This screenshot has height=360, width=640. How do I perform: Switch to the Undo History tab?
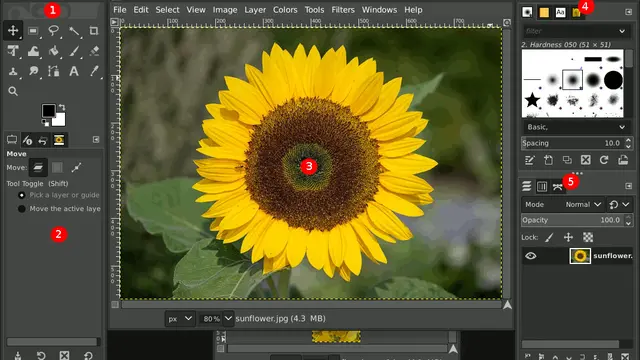(43, 140)
